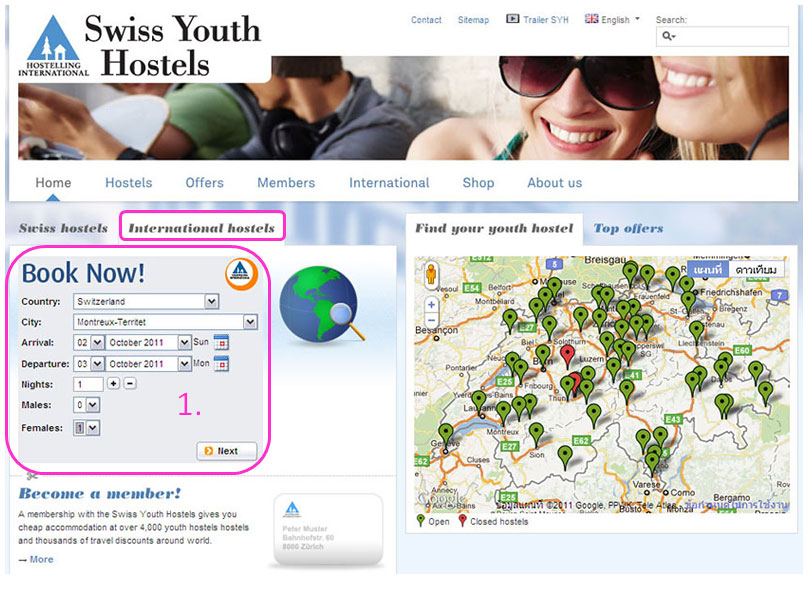Open the Departure calendar picker icon
Screen dimensions: 810x590
pos(221,364)
